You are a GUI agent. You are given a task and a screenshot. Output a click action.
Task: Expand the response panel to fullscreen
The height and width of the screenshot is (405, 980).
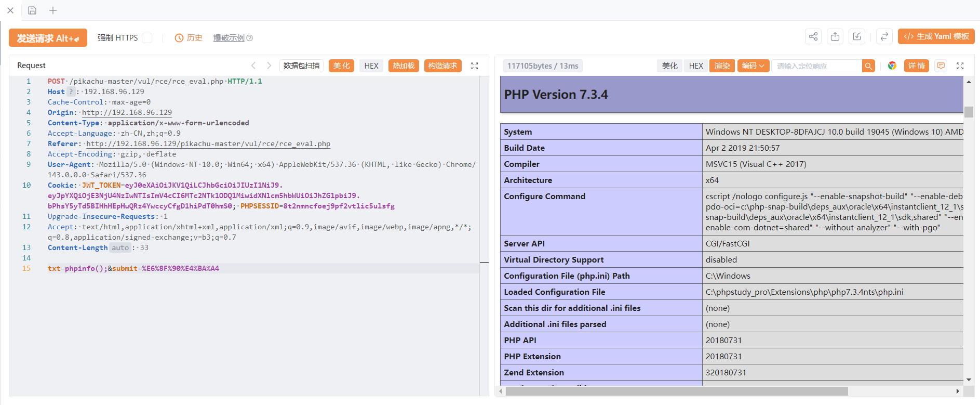(960, 66)
